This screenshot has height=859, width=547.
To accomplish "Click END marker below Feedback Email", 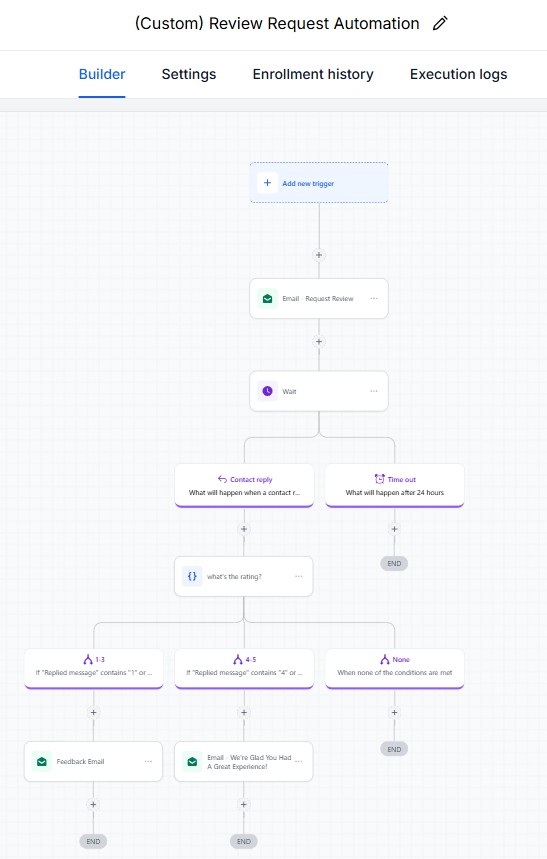I will 93,841.
